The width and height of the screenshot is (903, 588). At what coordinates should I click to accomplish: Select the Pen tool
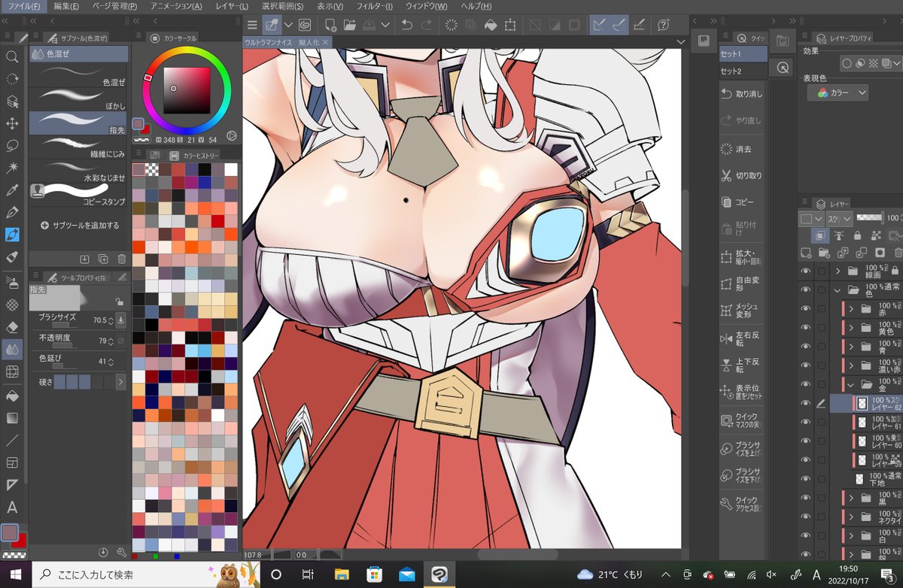(12, 213)
